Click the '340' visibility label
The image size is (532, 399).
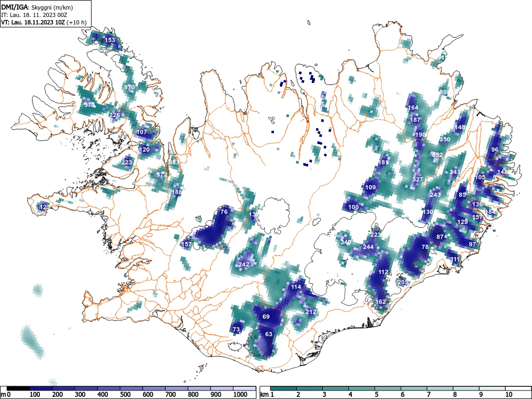[346, 242]
